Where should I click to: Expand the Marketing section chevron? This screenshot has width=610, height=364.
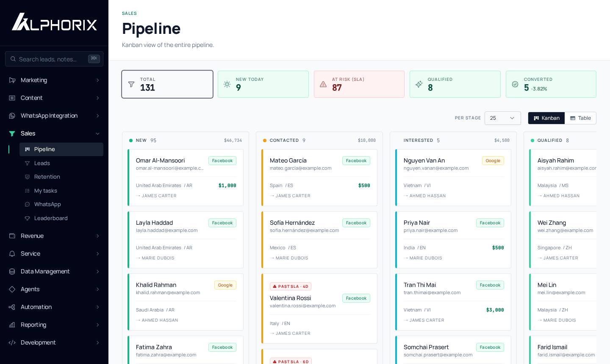tap(97, 80)
